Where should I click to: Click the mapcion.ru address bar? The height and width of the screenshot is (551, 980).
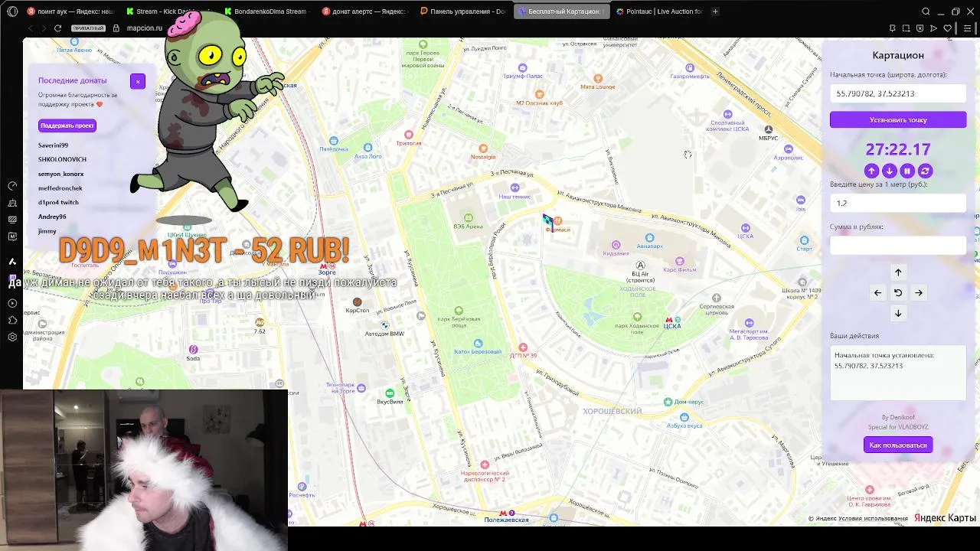click(145, 28)
